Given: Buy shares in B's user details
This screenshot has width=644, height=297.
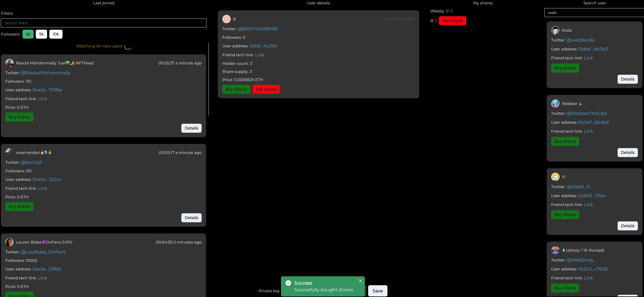Looking at the screenshot, I should pyautogui.click(x=236, y=89).
